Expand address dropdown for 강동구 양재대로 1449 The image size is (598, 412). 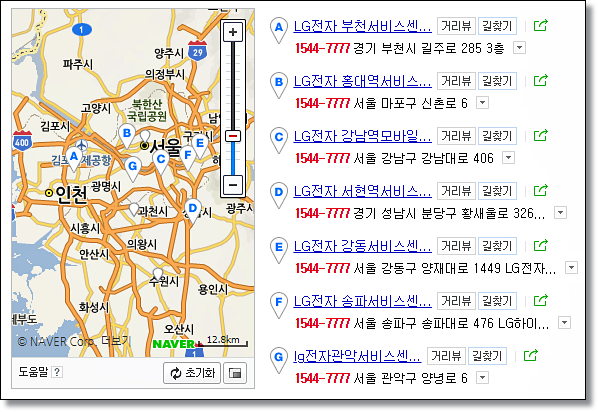click(571, 267)
